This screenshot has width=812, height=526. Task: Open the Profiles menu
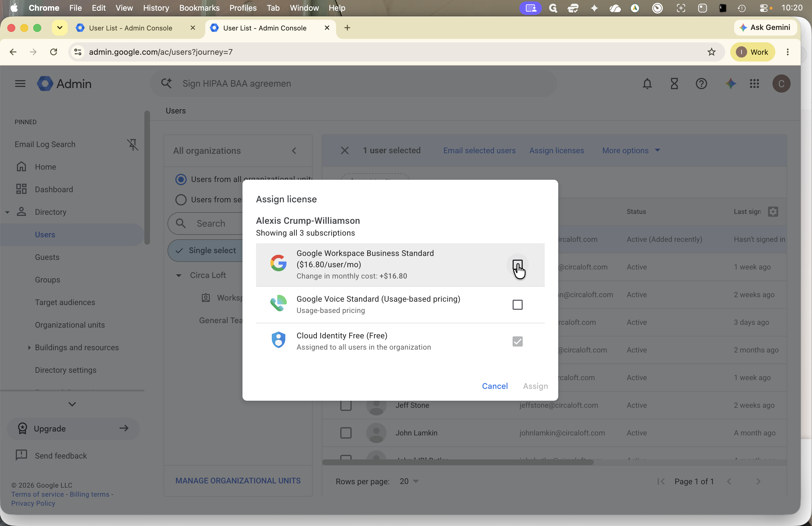(243, 8)
